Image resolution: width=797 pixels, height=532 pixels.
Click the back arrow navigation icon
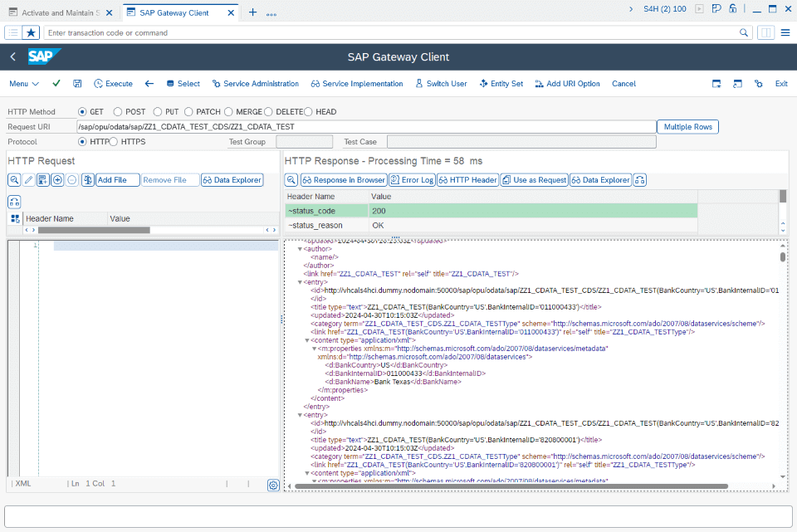click(x=148, y=83)
